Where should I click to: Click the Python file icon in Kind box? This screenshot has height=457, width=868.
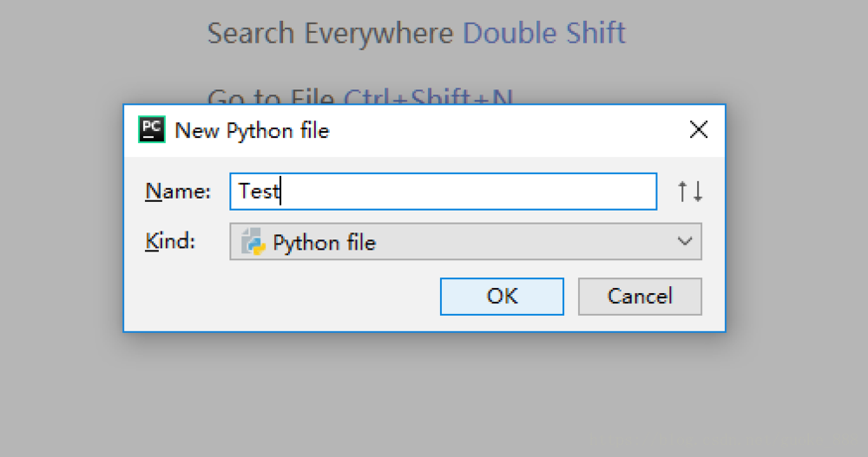pyautogui.click(x=253, y=242)
